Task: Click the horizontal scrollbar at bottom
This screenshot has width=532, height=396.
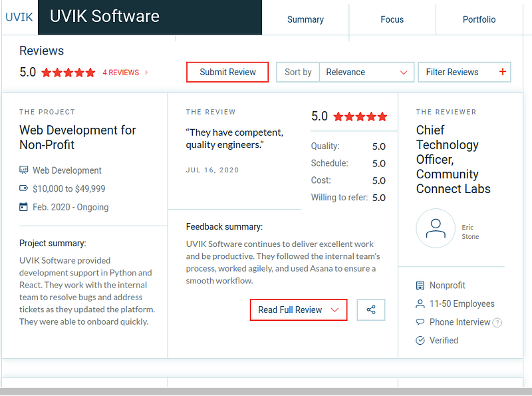Action: pos(266,391)
